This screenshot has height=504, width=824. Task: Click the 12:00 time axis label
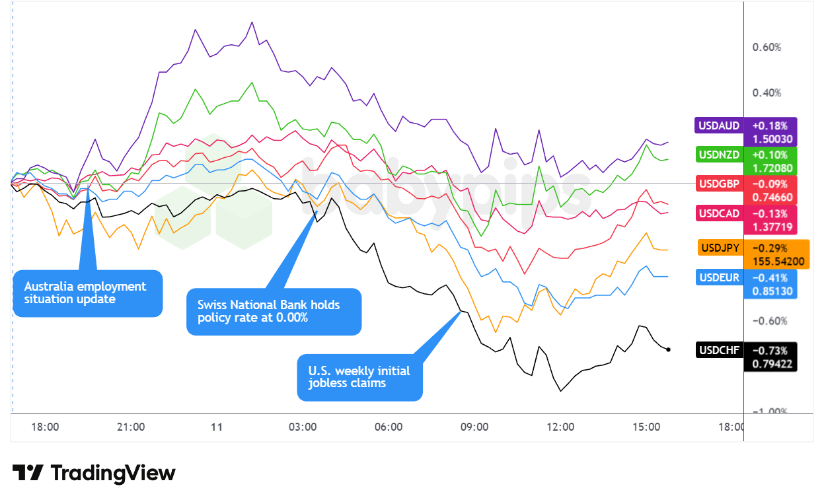[x=560, y=427]
